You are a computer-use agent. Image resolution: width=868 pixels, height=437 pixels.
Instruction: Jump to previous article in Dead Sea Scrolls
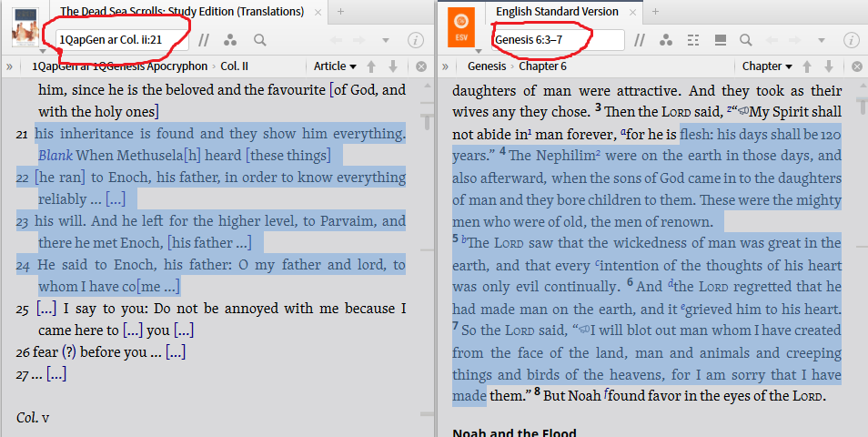(x=371, y=66)
